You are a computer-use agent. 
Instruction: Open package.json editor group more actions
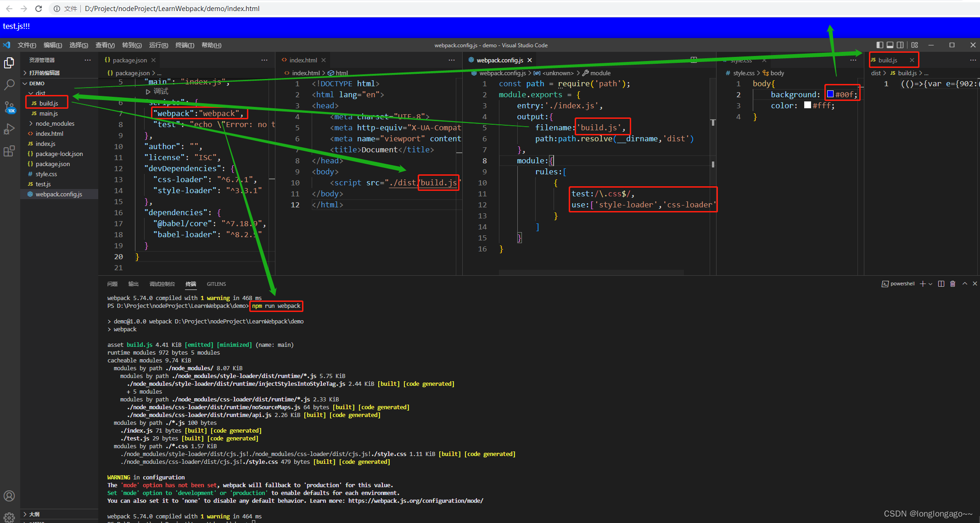tap(264, 60)
